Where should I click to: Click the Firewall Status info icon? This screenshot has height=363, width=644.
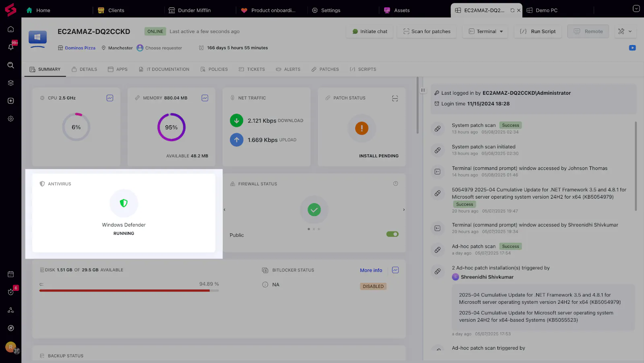pos(396,184)
